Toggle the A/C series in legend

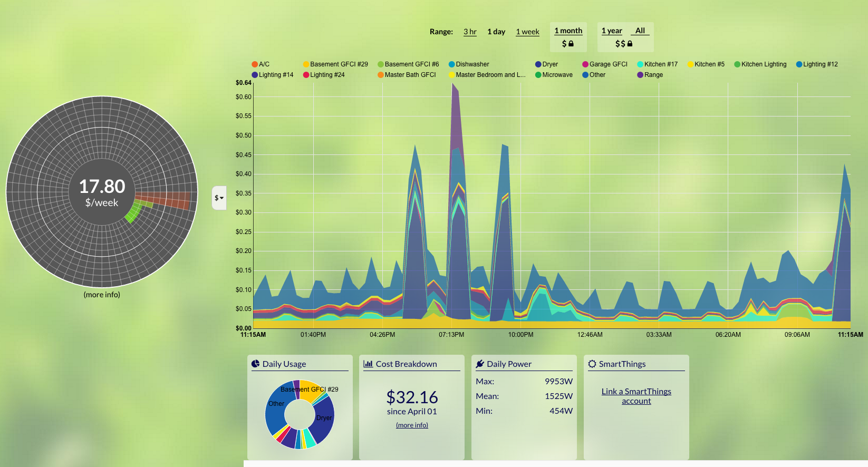pos(261,64)
